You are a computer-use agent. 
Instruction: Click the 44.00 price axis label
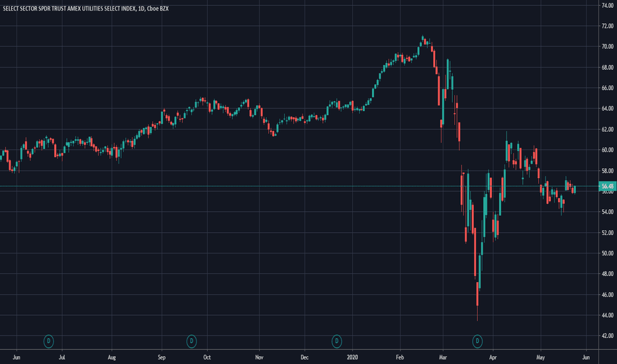click(607, 315)
